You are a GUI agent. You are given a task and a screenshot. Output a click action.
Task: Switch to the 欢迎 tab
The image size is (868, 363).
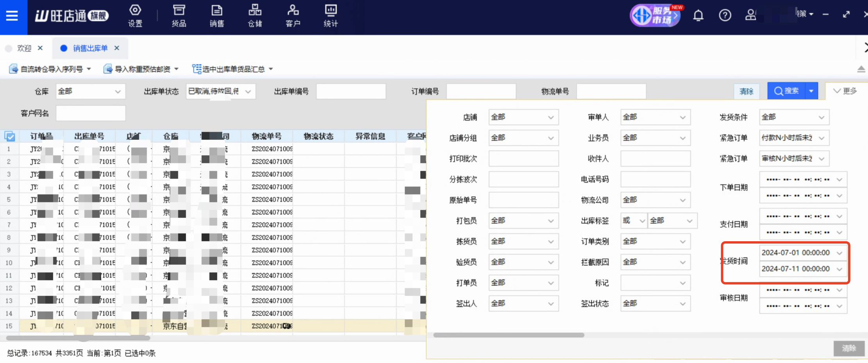(24, 48)
